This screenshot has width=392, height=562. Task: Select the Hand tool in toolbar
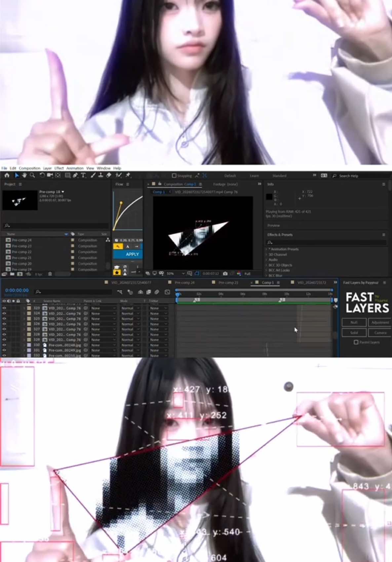[24, 175]
